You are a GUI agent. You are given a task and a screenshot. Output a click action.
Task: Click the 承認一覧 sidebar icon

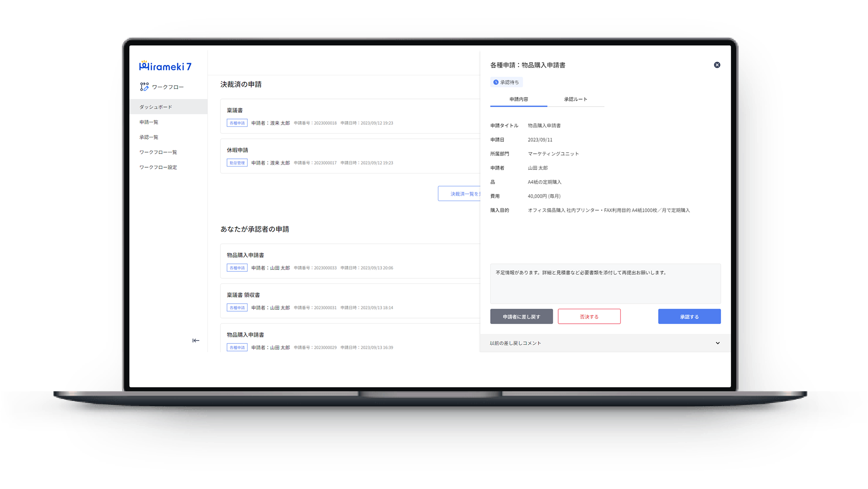(x=149, y=137)
